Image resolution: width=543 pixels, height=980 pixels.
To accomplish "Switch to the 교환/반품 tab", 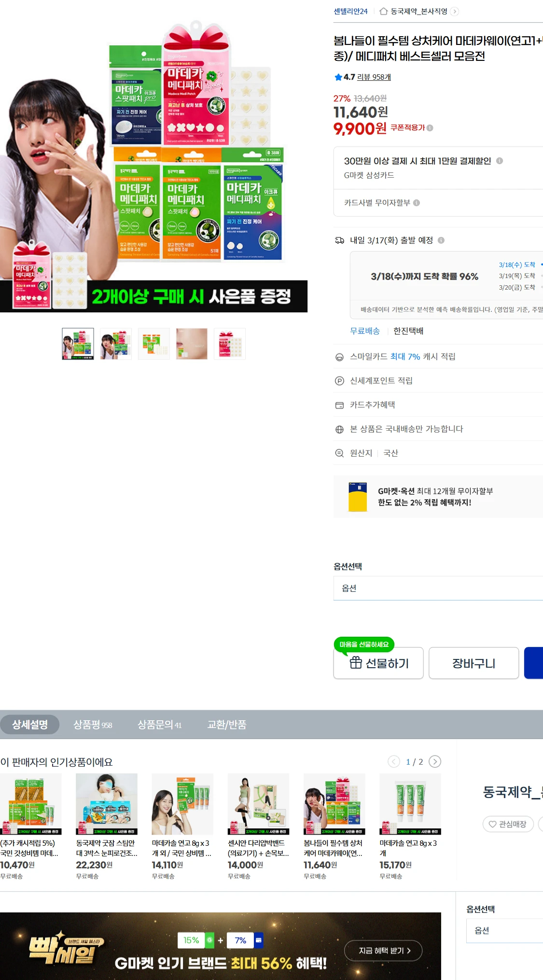I will (x=226, y=725).
